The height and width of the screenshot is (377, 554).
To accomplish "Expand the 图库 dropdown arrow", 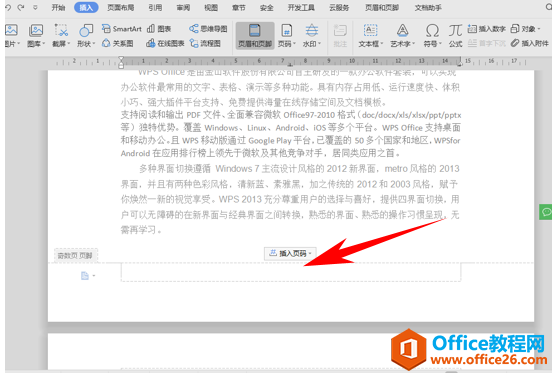I will [44, 44].
